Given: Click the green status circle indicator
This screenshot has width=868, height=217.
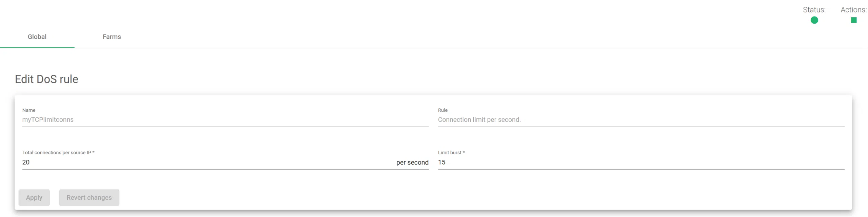Looking at the screenshot, I should click(814, 20).
